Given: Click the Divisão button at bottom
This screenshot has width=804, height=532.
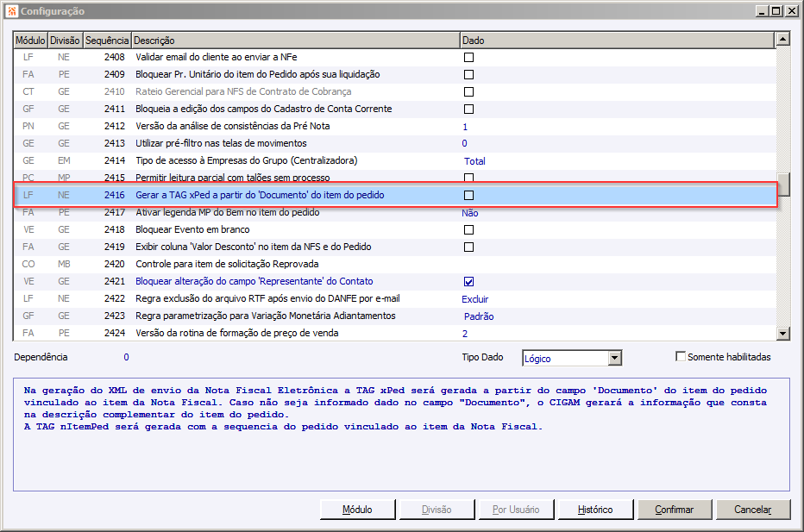Looking at the screenshot, I should (437, 510).
